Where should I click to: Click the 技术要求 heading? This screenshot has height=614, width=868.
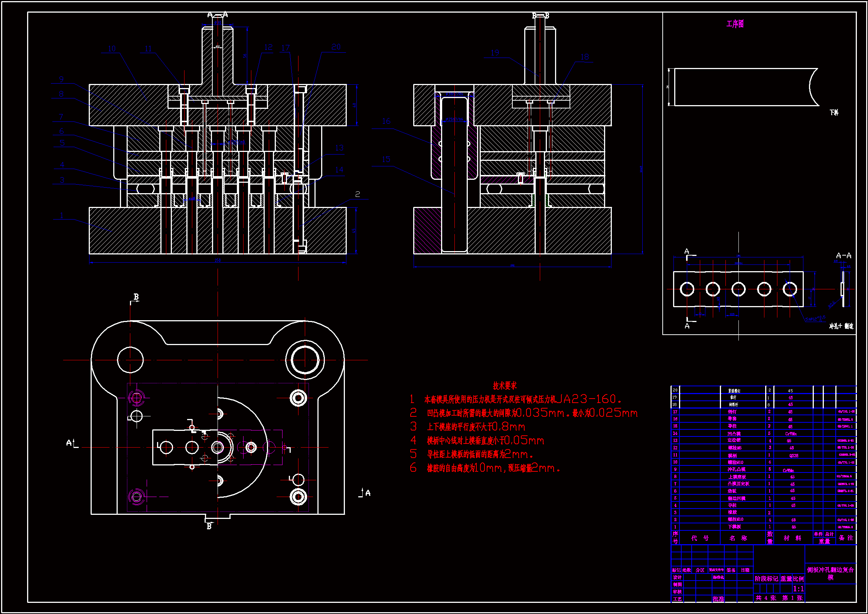504,386
